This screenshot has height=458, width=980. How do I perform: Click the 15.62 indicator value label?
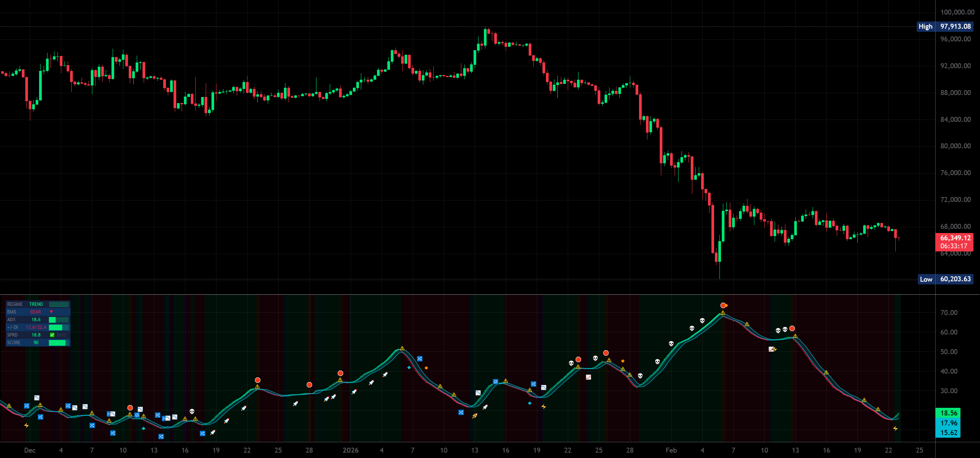[948, 433]
